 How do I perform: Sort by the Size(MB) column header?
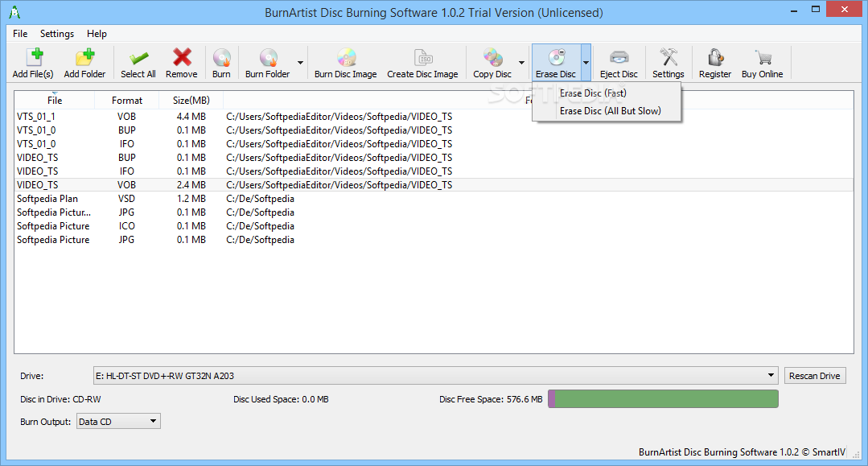click(x=191, y=101)
